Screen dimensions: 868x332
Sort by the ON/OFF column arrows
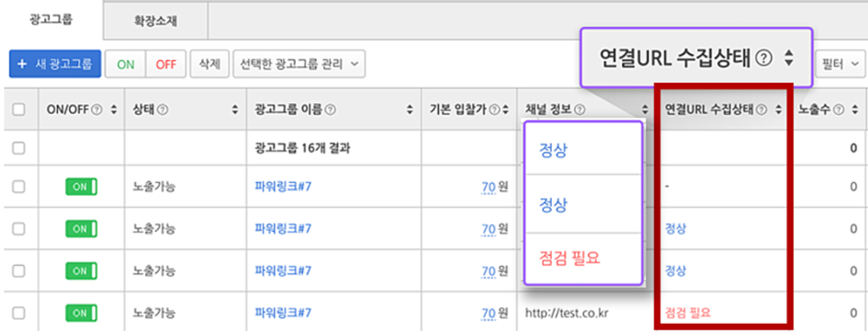pyautogui.click(x=114, y=109)
